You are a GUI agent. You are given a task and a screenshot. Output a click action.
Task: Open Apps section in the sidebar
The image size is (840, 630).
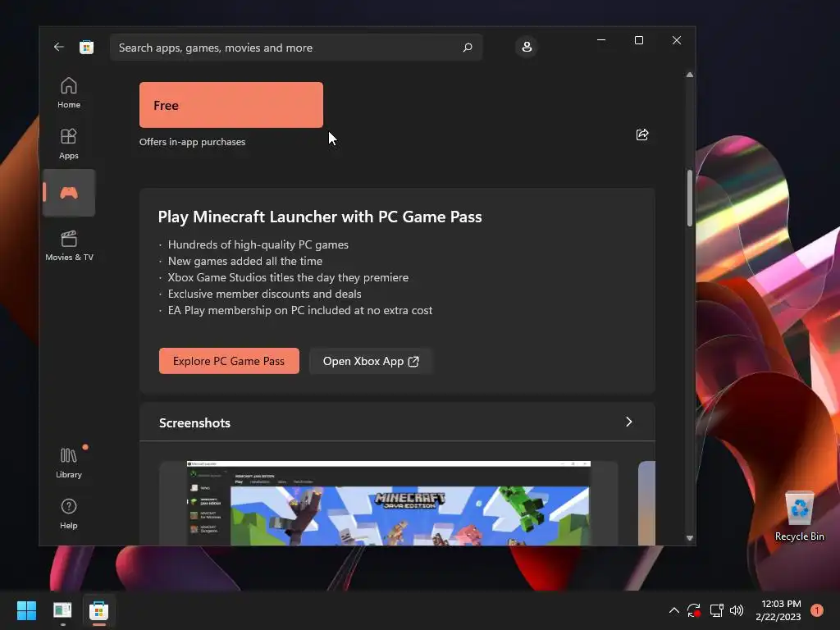69,144
